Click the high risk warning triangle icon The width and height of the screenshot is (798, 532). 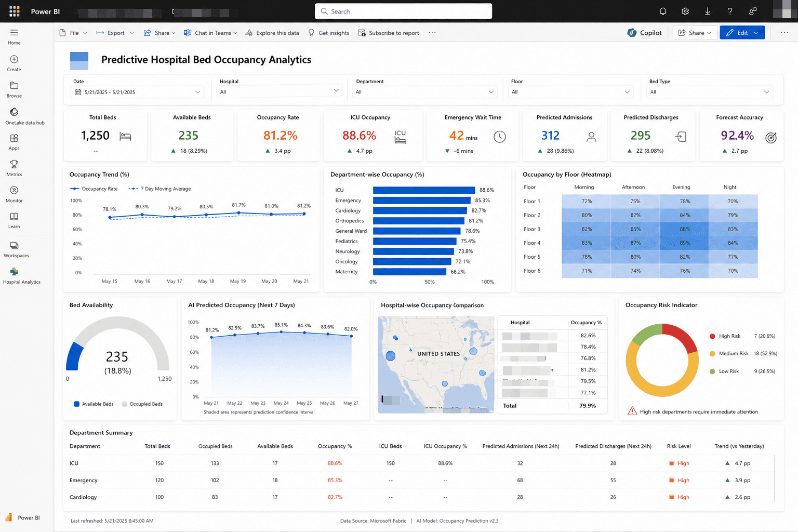click(x=632, y=411)
